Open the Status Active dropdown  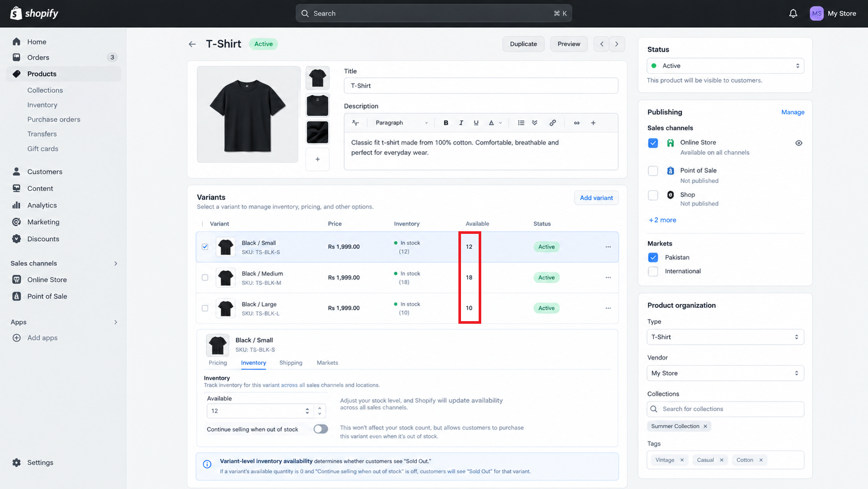click(725, 66)
